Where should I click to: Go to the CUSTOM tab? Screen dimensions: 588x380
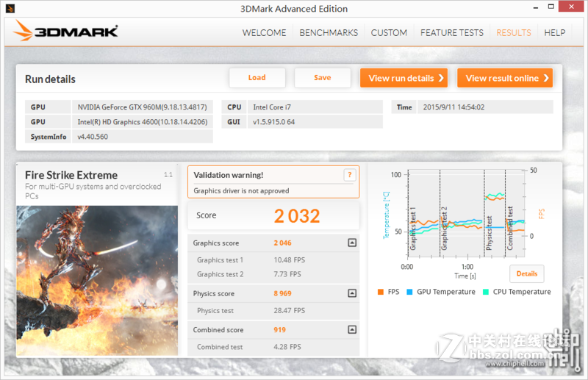(x=389, y=33)
